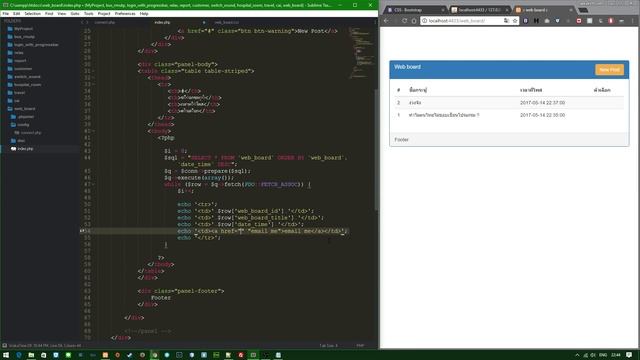
Task: Click the browser Back button
Action: coord(386,20)
